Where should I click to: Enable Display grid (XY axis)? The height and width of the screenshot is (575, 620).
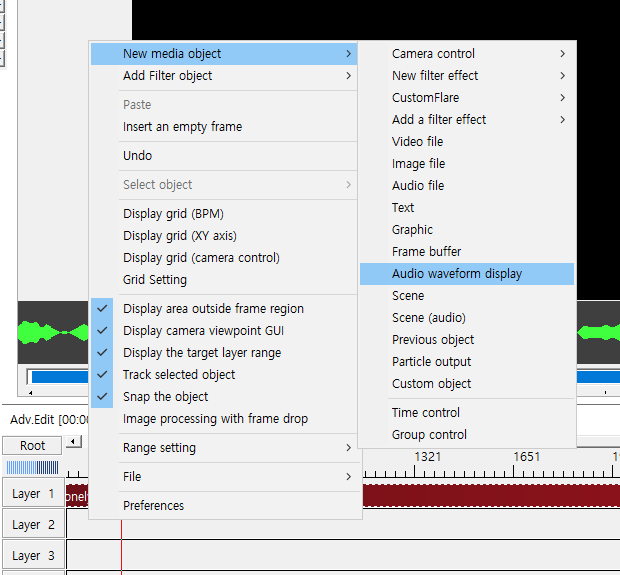[224, 236]
